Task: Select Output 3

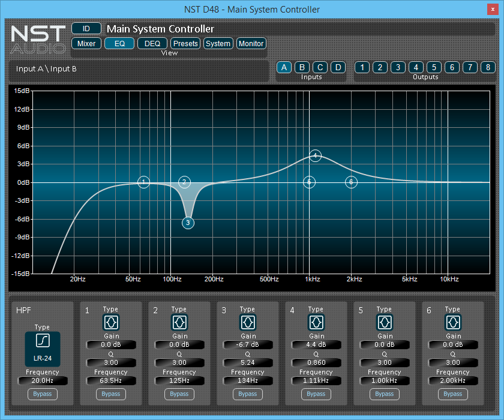Action: [398, 67]
